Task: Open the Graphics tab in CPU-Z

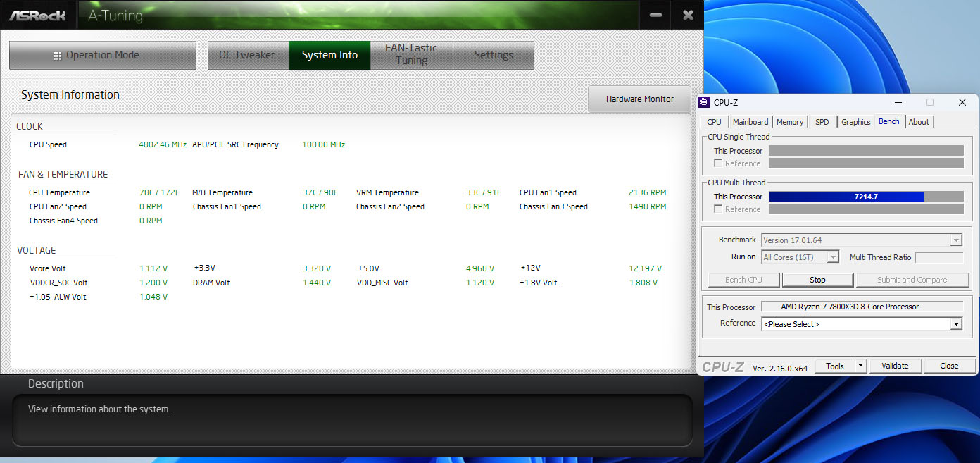Action: pos(856,122)
